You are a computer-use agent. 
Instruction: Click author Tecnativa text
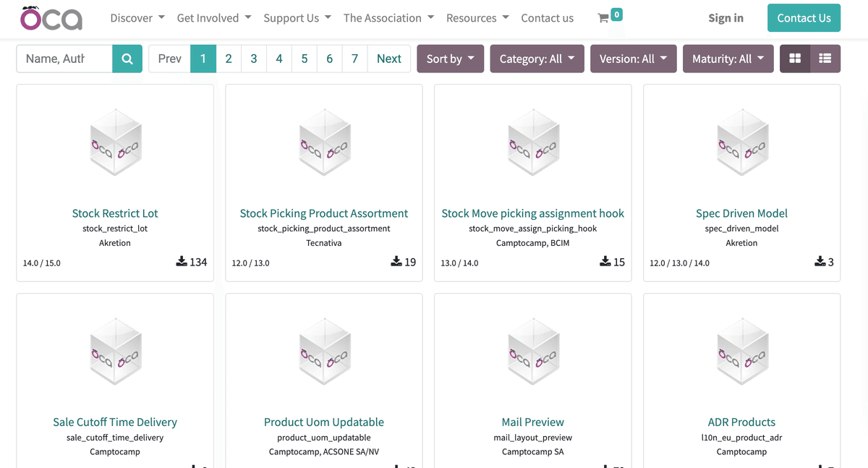click(324, 243)
